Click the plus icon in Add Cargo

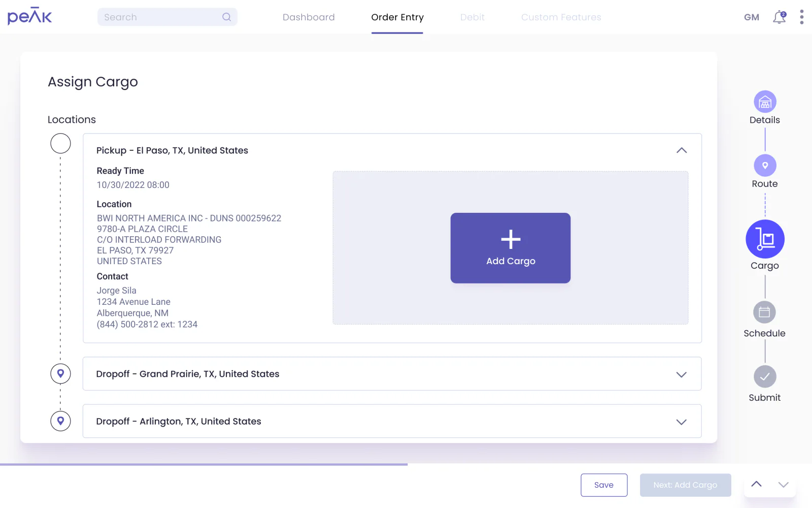(x=511, y=239)
